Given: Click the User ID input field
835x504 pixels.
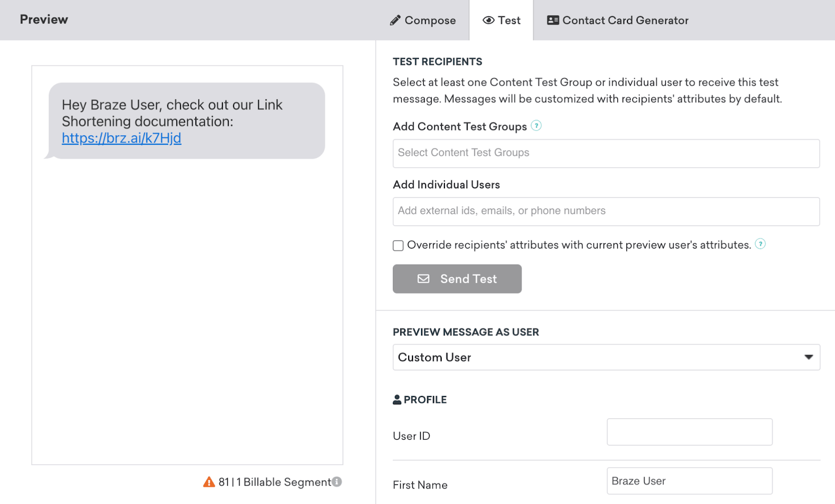Looking at the screenshot, I should click(x=689, y=432).
